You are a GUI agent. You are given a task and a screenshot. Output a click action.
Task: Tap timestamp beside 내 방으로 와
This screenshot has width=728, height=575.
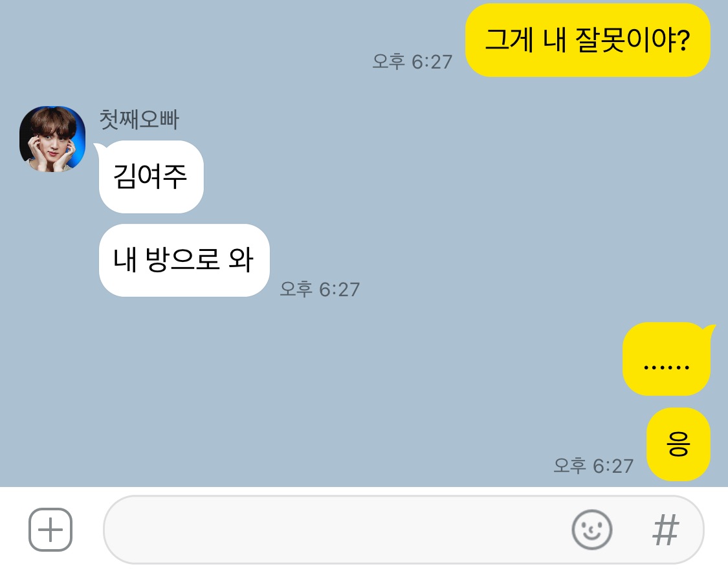pyautogui.click(x=320, y=289)
